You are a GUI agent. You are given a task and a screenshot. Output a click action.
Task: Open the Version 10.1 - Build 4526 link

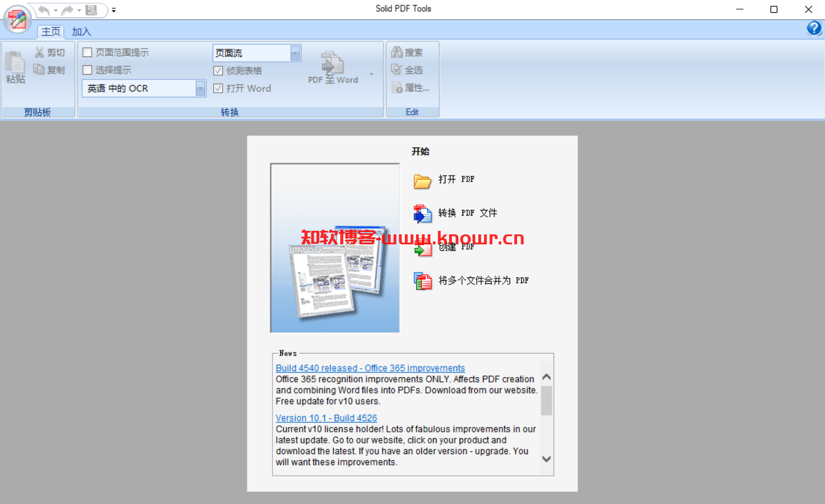pos(326,418)
